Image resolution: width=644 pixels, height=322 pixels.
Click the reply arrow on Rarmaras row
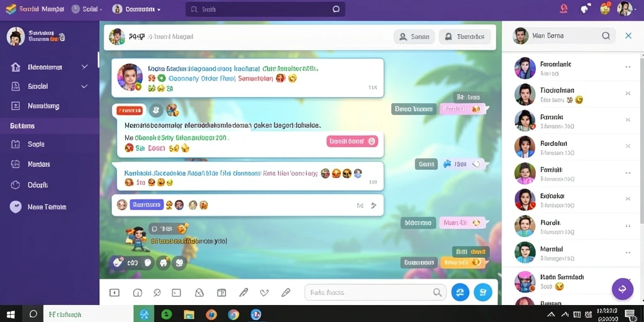(374, 206)
